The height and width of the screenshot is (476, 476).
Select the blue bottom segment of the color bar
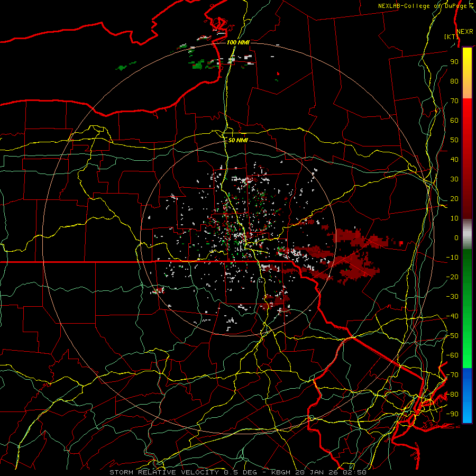point(467,396)
